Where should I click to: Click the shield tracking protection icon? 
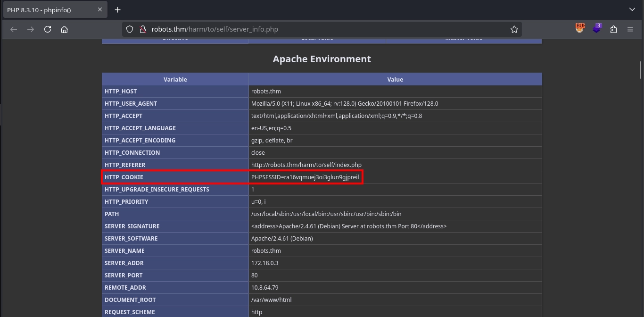pos(130,29)
